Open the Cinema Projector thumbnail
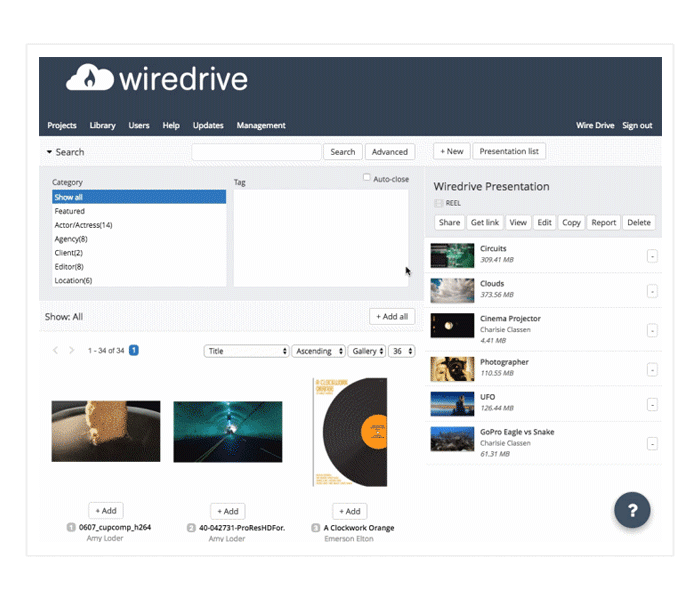Viewport: 700px width, 600px height. click(x=452, y=325)
